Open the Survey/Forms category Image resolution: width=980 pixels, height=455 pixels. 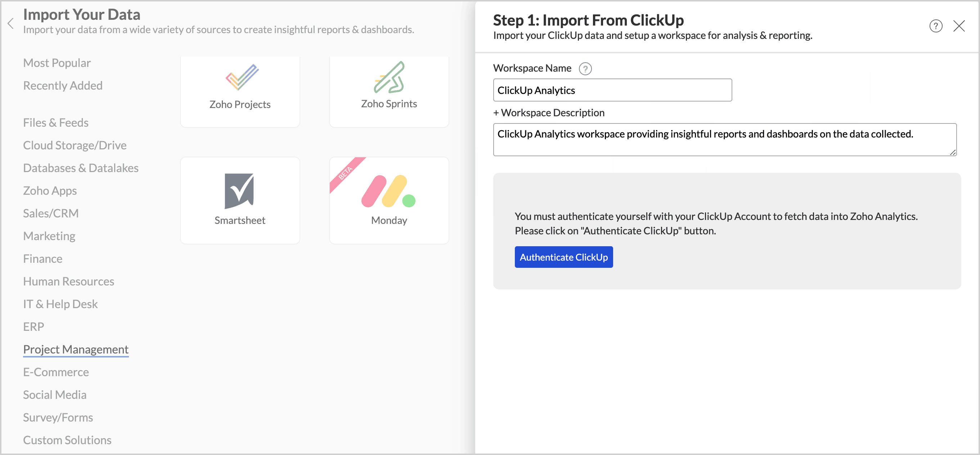click(x=58, y=417)
